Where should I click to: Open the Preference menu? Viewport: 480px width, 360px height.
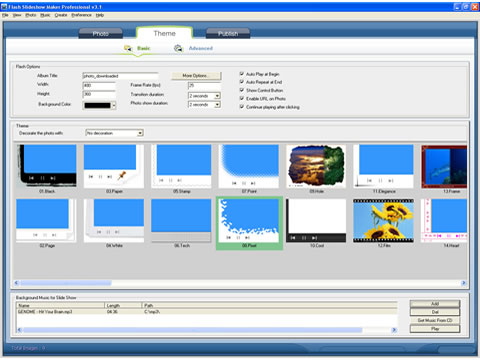(x=81, y=15)
